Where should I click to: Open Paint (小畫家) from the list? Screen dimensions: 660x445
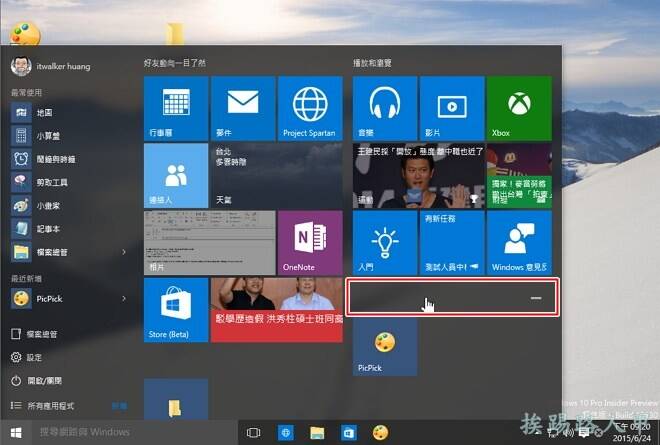pos(69,205)
